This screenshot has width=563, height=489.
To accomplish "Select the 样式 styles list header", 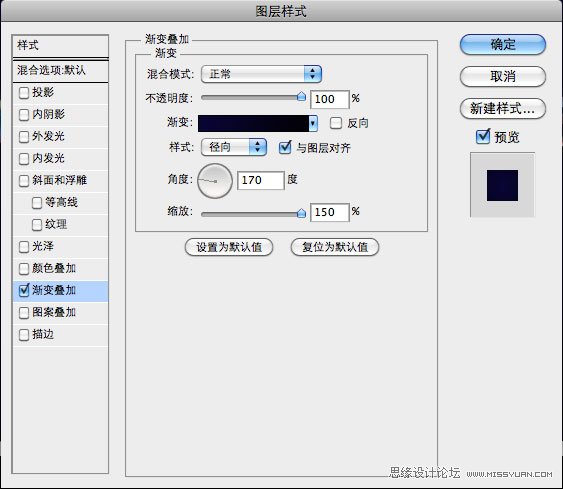I will coord(60,46).
